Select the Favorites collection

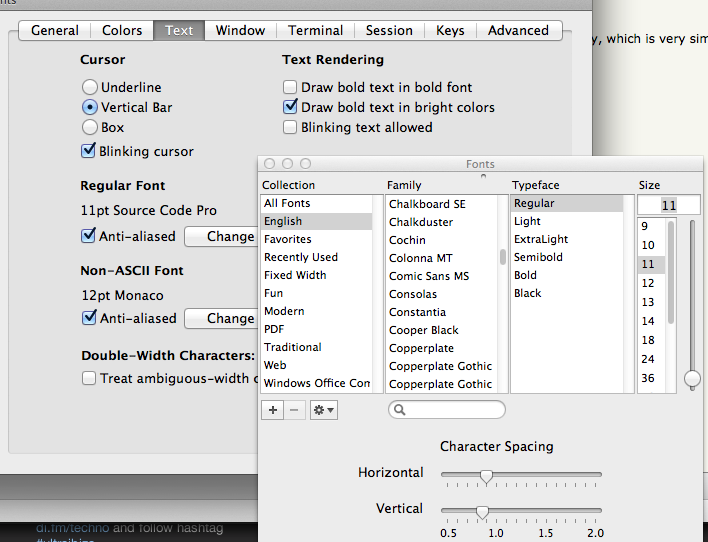coord(316,239)
